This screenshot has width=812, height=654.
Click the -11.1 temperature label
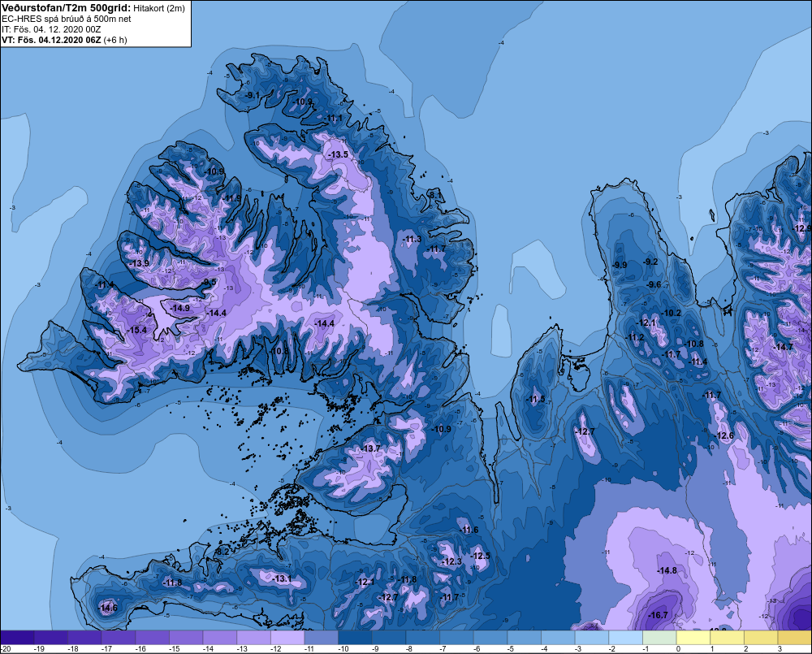334,119
